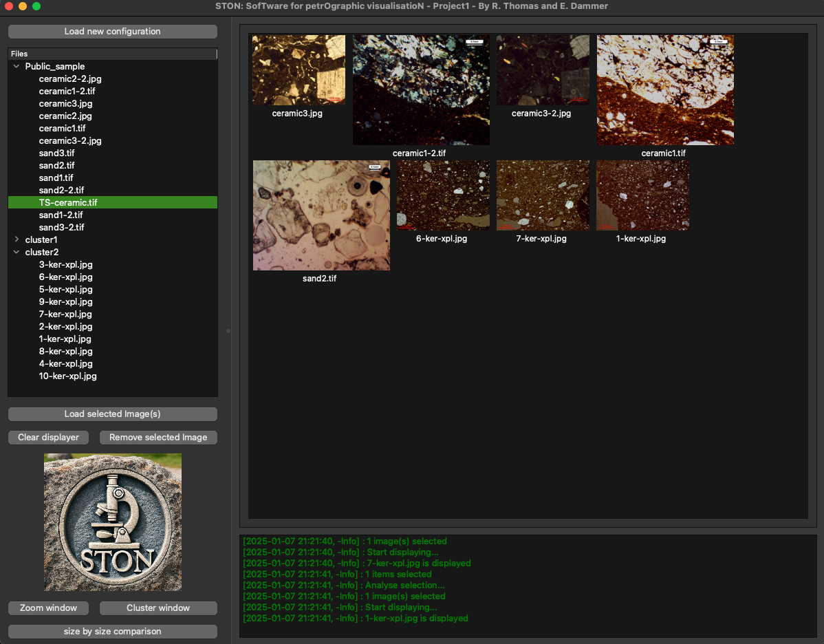The image size is (824, 644).
Task: Collapse the Public_sample folder
Action: point(17,67)
